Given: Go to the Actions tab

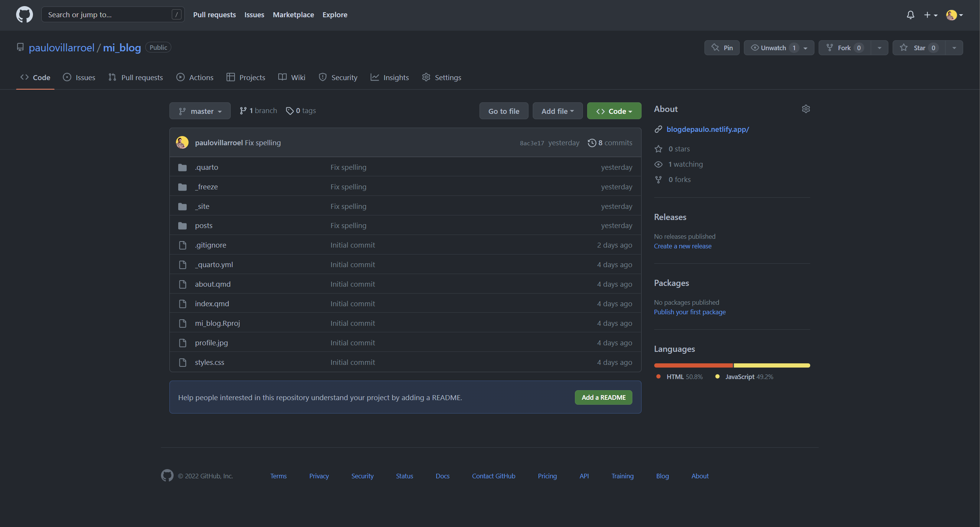Looking at the screenshot, I should click(195, 77).
